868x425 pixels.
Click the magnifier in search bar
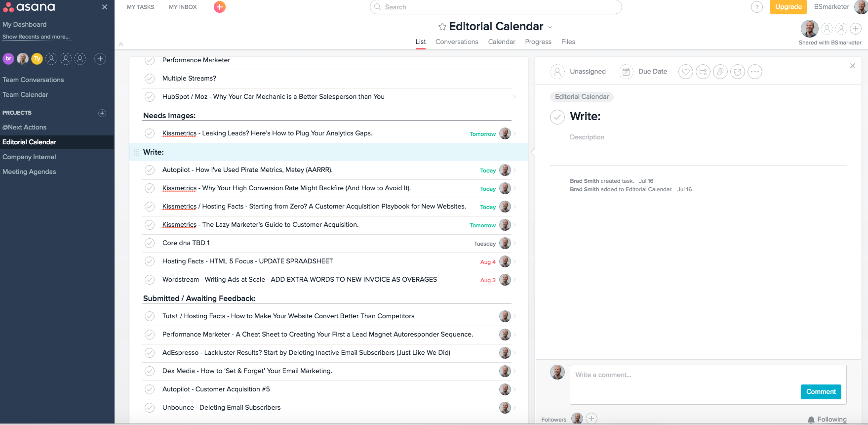[x=378, y=7]
